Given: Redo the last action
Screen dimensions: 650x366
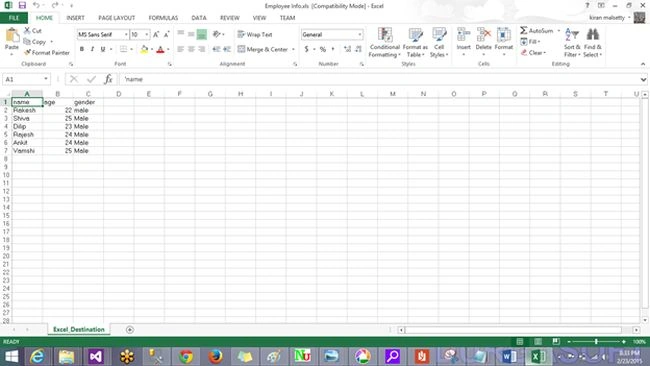Looking at the screenshot, I should pyautogui.click(x=55, y=5).
